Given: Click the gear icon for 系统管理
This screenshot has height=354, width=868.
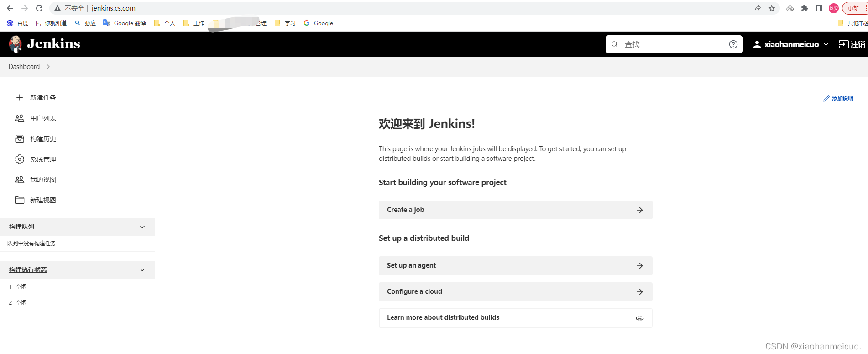Looking at the screenshot, I should 20,159.
